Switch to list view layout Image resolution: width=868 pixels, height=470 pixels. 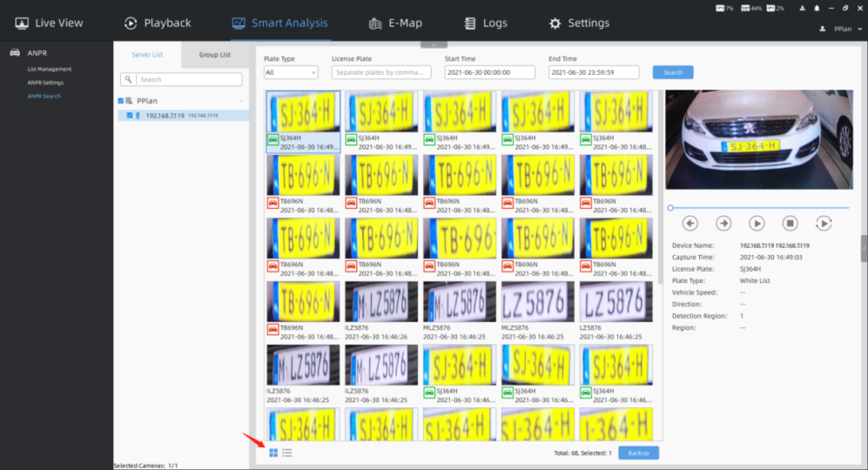click(x=287, y=453)
